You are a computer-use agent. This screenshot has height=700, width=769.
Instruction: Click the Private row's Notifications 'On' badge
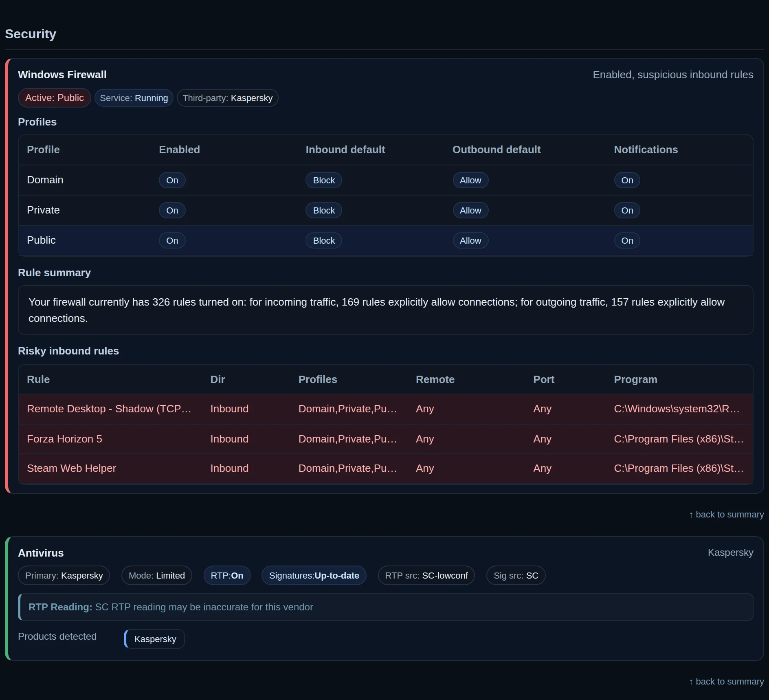627,210
